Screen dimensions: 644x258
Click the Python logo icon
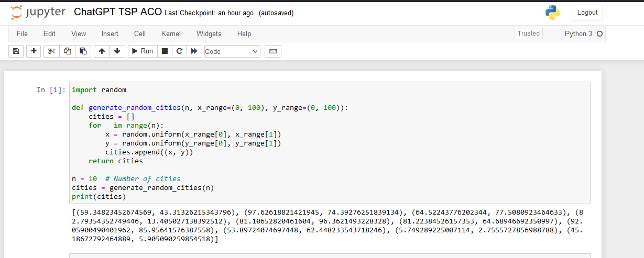coord(552,13)
